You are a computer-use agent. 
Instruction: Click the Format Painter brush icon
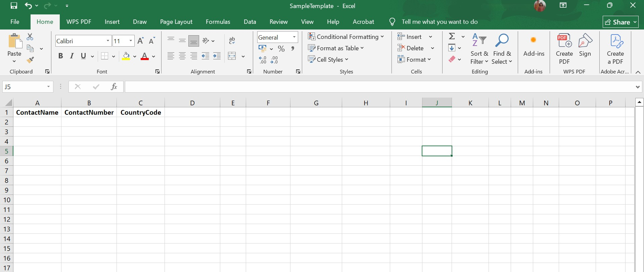pos(30,60)
